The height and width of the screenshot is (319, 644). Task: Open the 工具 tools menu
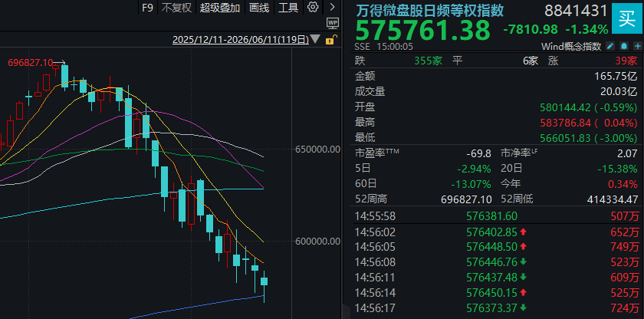tap(288, 8)
